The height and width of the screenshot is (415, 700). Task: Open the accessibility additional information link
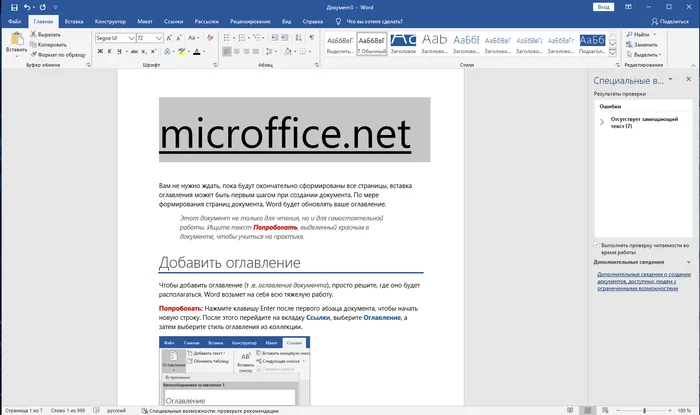click(644, 281)
